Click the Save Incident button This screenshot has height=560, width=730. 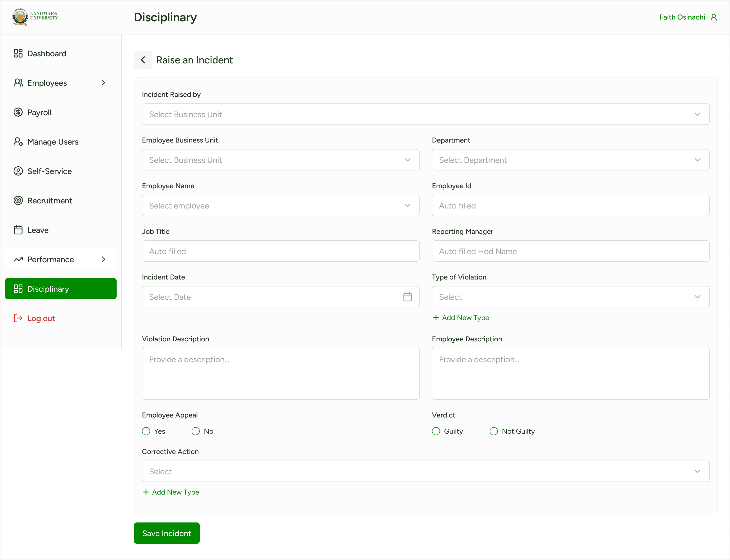pos(167,533)
